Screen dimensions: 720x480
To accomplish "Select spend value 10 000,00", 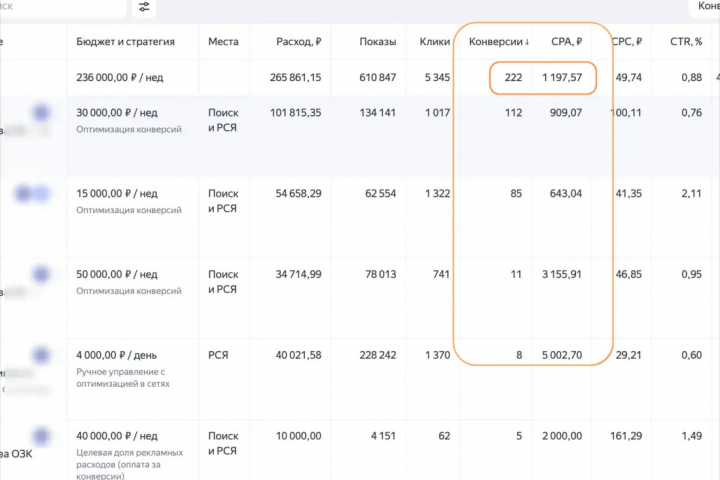I will [298, 436].
